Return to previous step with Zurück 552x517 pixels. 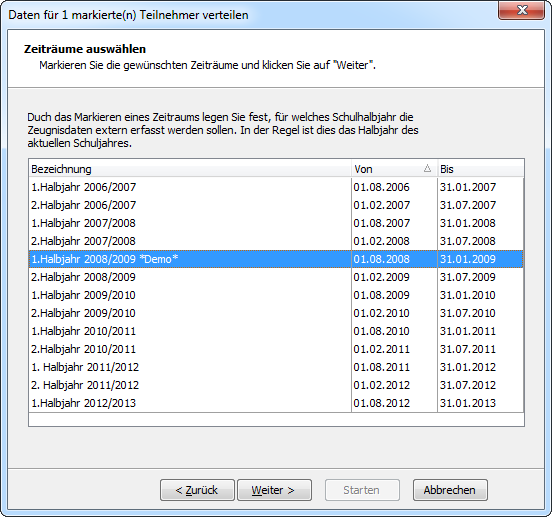point(197,490)
